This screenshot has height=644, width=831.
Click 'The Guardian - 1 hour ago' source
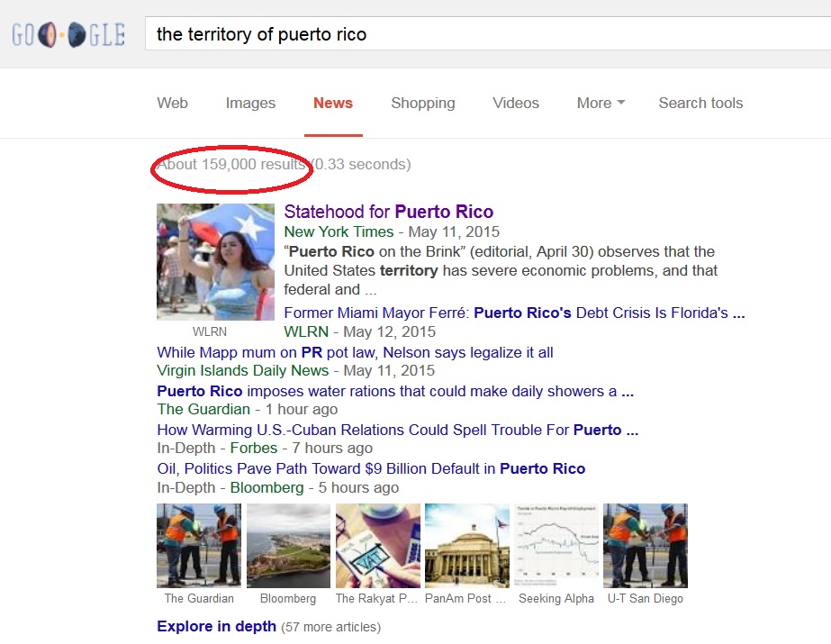coord(247,409)
